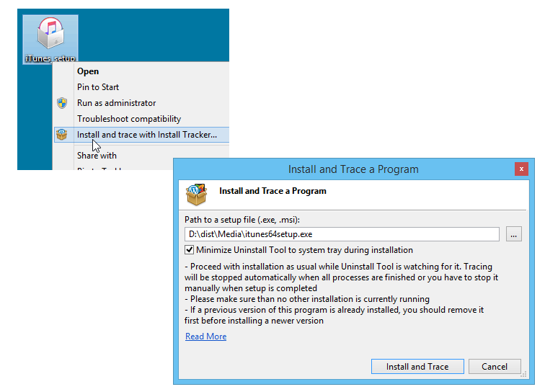Click the 'Please make sure than no other installation' line
545x392 pixels.
[x=307, y=299]
